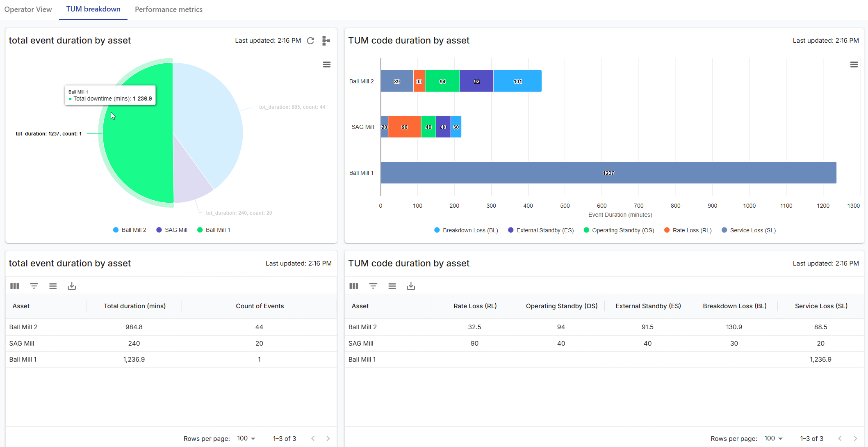Switch to the Operator View tab

click(x=28, y=9)
